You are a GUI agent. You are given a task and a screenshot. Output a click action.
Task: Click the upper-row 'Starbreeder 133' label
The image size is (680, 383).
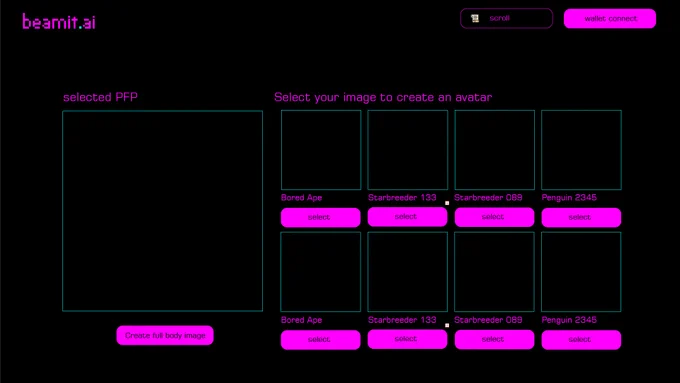point(402,198)
